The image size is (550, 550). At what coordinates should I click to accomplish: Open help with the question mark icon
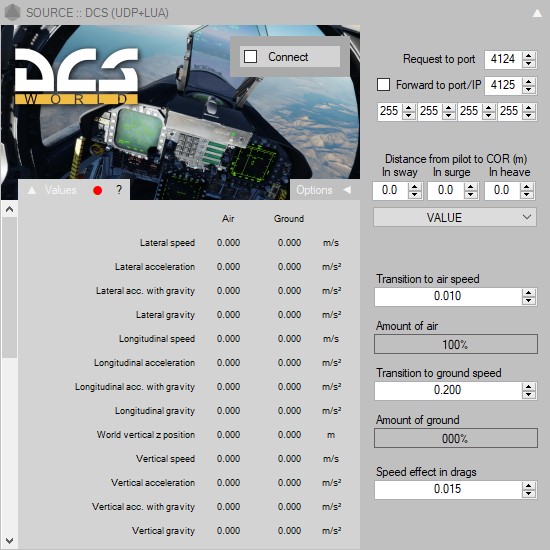(119, 190)
